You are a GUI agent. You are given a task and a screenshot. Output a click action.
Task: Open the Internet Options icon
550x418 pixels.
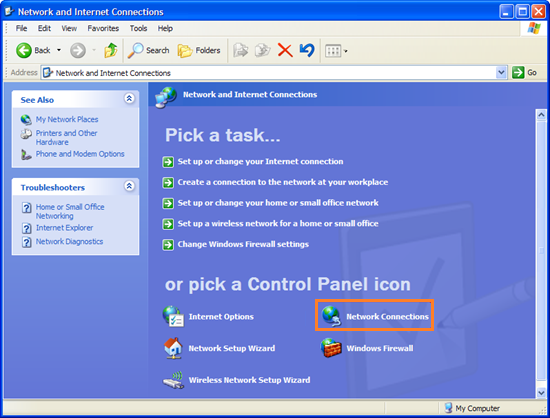pos(173,316)
